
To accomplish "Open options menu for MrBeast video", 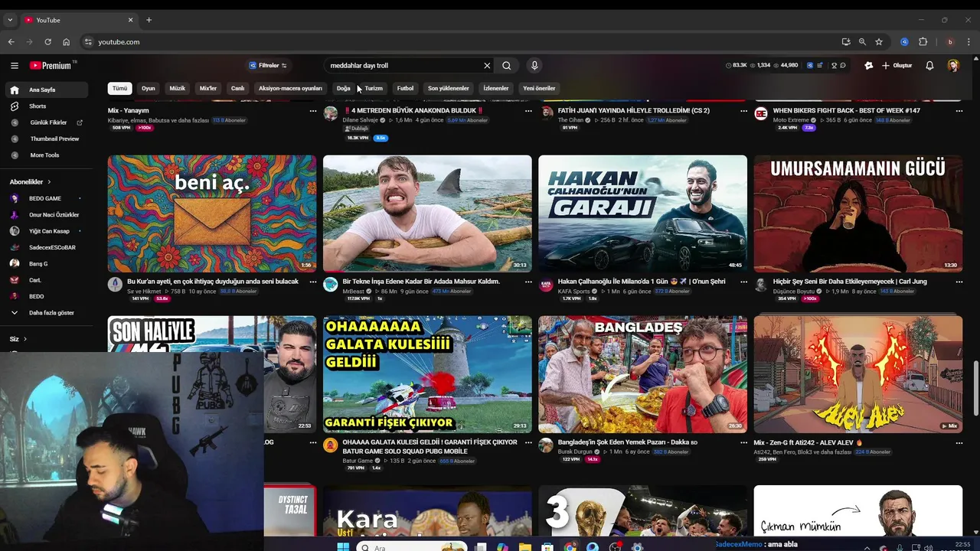I will (528, 282).
